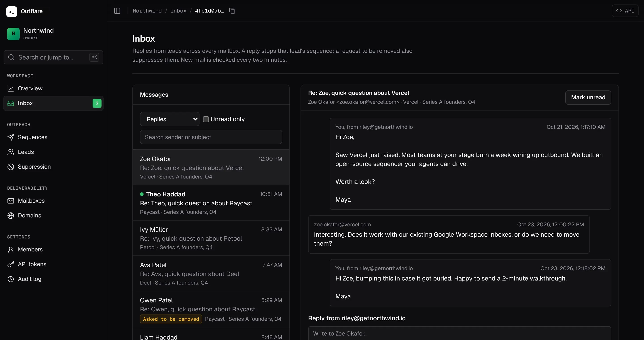Open Mailboxes section
Screen dimensions: 644x340
53,201
